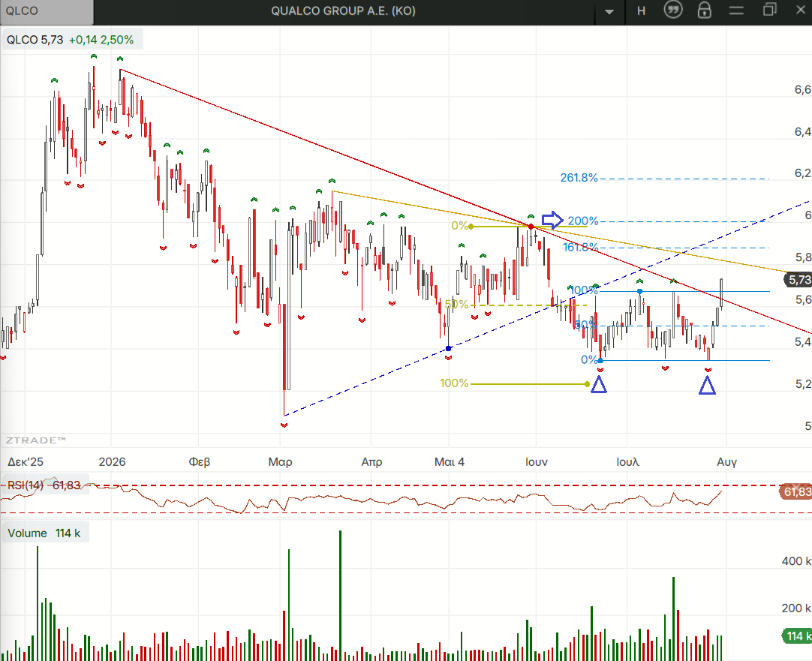Click the Μαι 4 date axis label
The image size is (812, 661).
449,461
